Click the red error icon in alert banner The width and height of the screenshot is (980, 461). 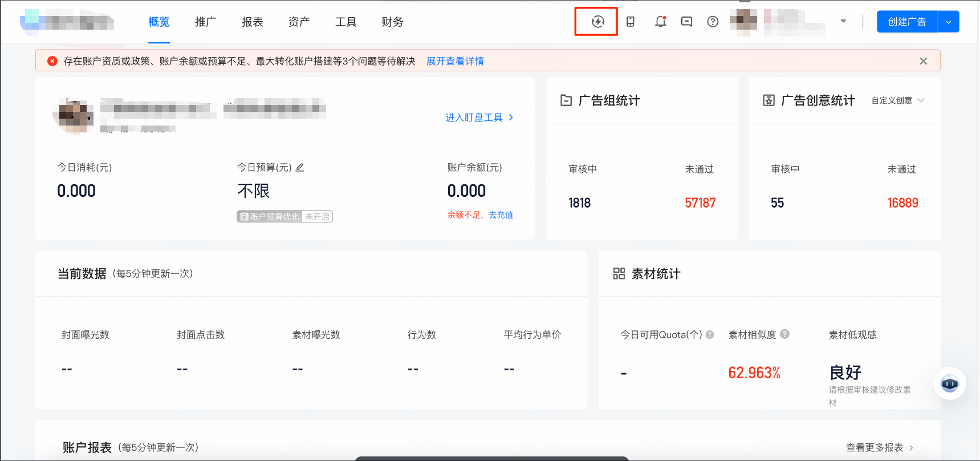(52, 61)
